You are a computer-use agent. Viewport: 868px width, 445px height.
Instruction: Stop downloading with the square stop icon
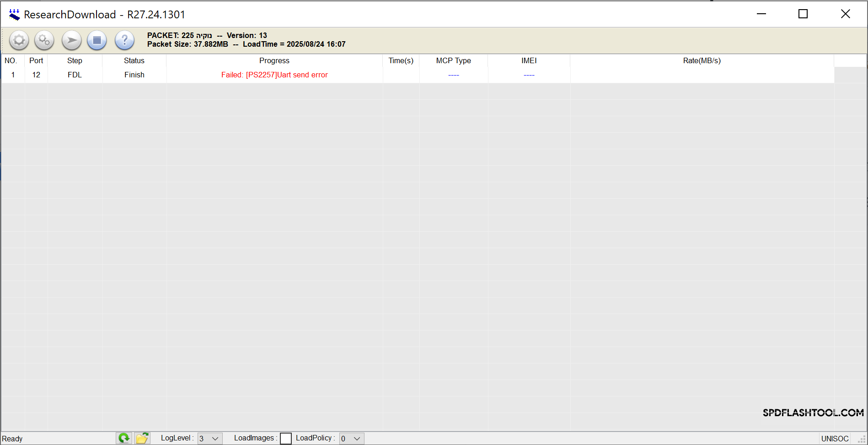(x=97, y=41)
